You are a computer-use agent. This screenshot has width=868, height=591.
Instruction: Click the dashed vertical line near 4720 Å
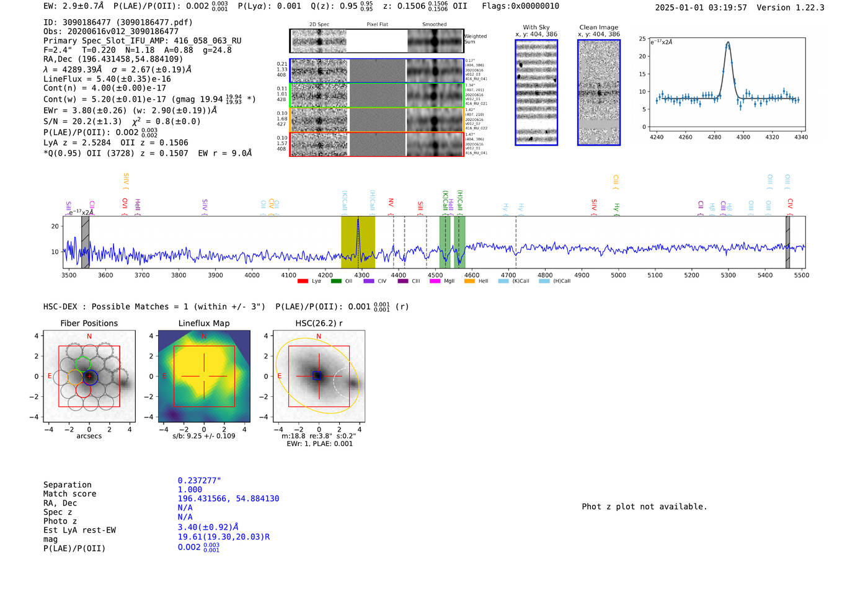point(516,242)
